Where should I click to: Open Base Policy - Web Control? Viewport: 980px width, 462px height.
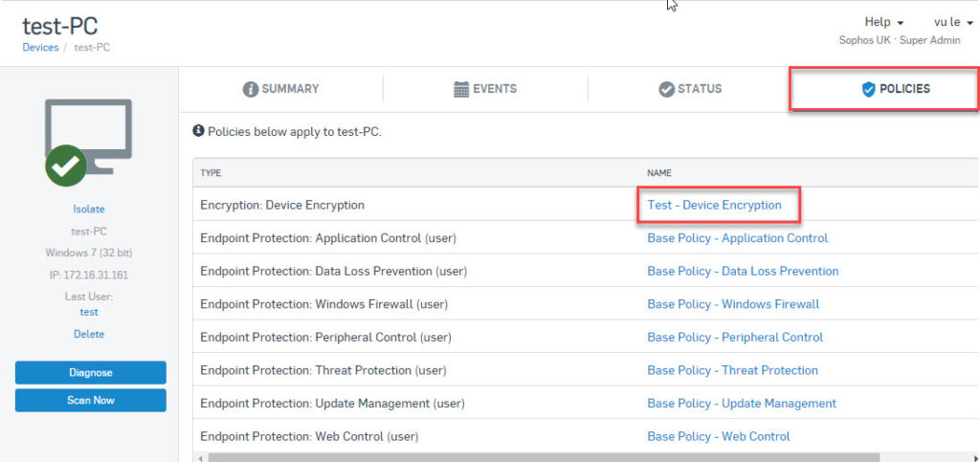718,436
